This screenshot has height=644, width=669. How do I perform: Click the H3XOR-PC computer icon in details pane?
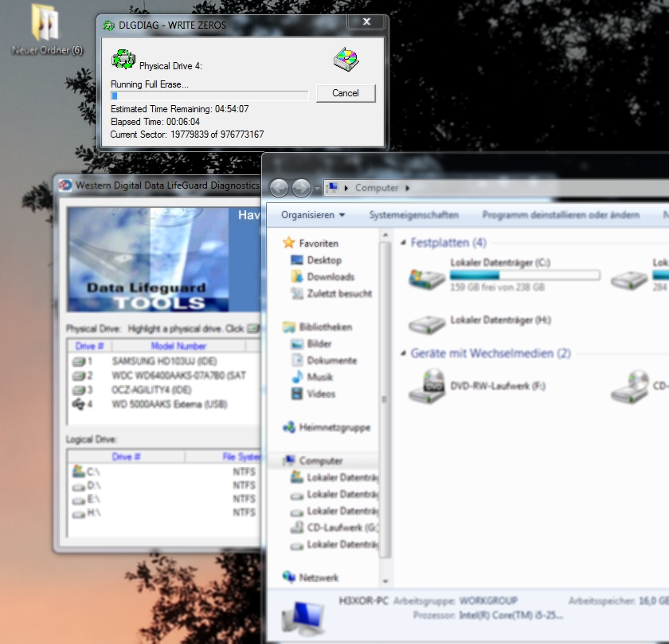click(x=303, y=617)
